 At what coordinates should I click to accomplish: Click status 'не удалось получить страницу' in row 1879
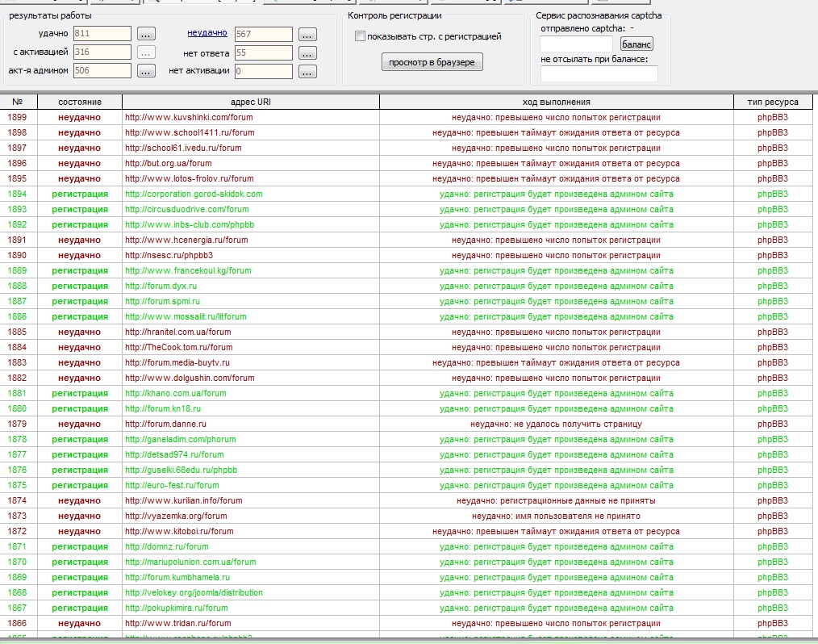(578, 424)
